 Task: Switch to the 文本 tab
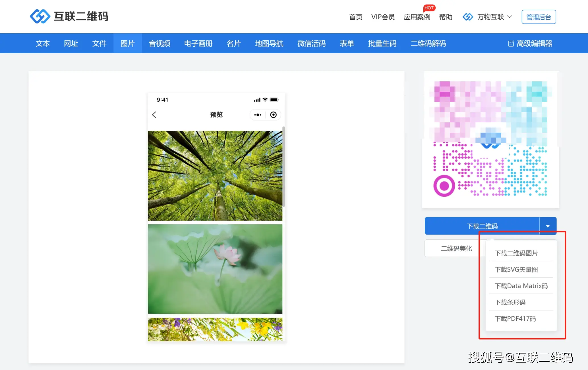(43, 43)
